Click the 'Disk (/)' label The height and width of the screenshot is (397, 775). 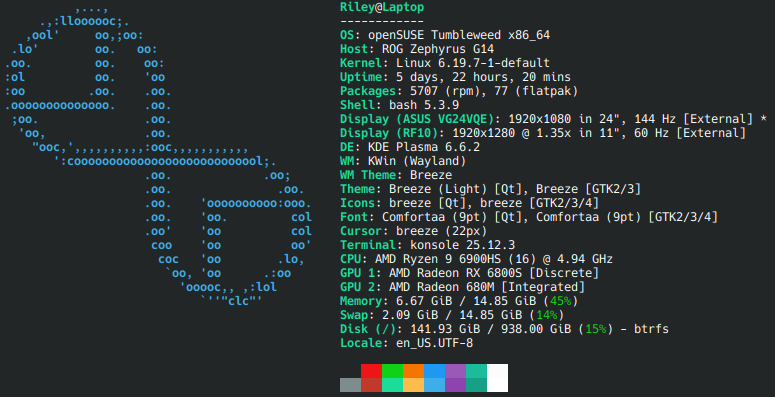pyautogui.click(x=368, y=329)
